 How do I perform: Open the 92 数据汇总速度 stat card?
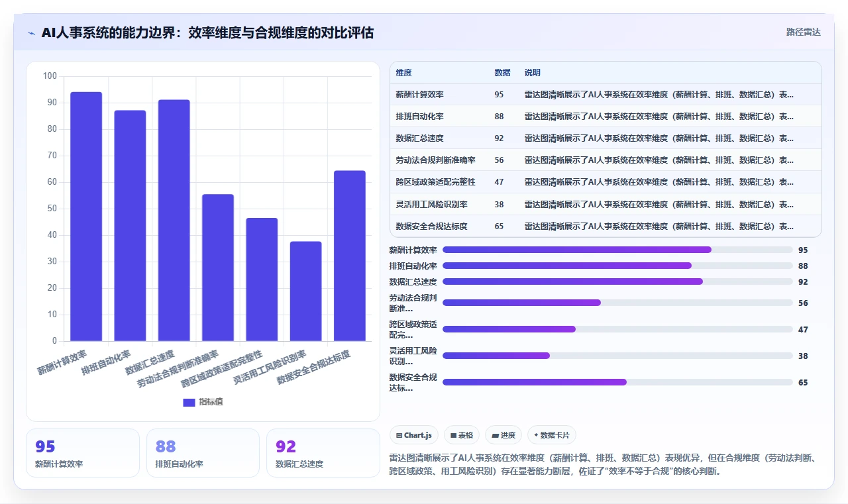click(323, 453)
